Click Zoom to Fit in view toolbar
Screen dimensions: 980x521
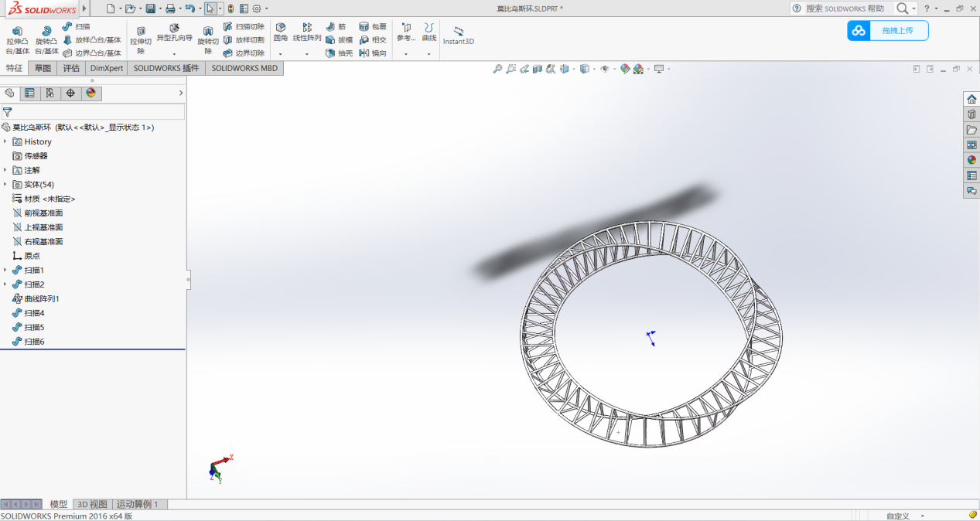point(497,69)
